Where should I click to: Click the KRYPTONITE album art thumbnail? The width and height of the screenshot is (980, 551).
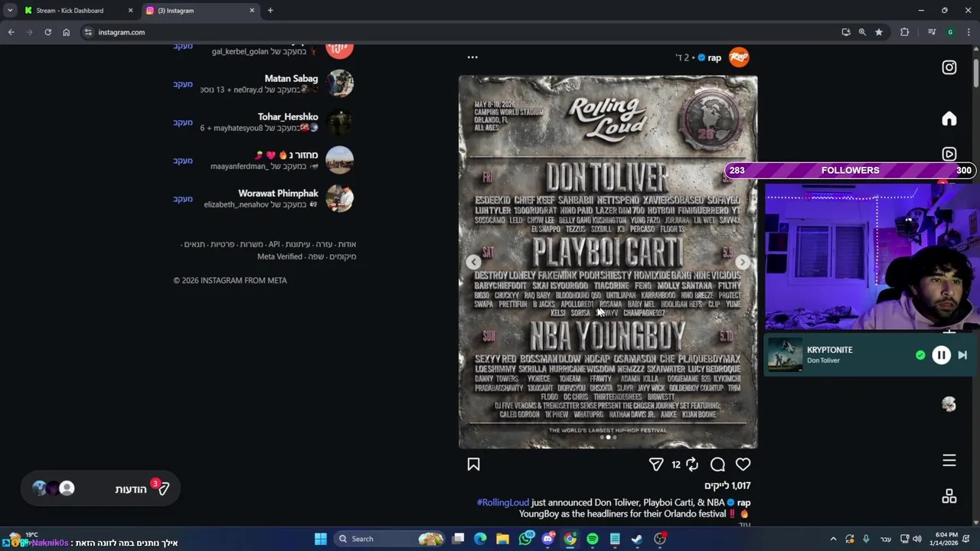(785, 355)
